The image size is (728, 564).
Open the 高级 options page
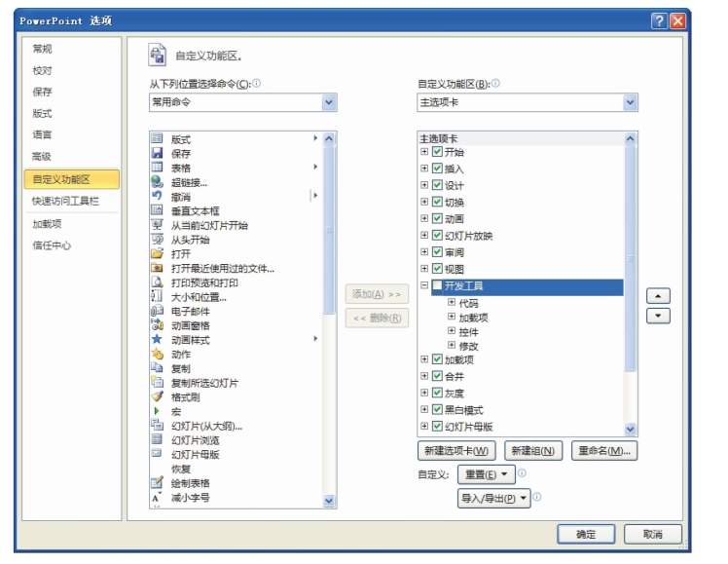point(42,157)
